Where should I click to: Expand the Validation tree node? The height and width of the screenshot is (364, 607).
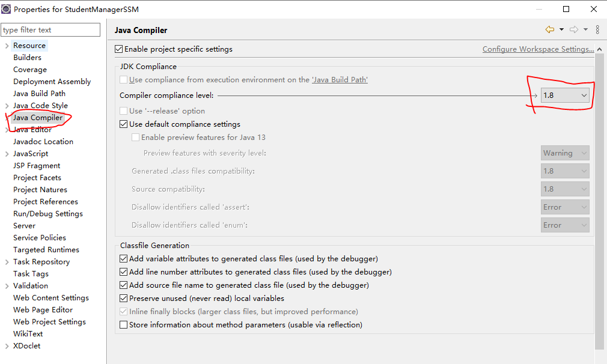pos(7,286)
